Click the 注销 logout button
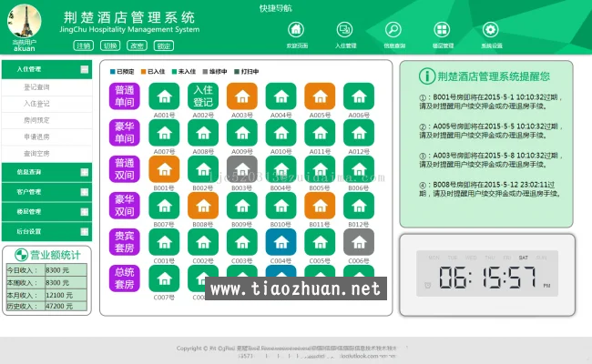The height and width of the screenshot is (364, 592). tap(84, 45)
